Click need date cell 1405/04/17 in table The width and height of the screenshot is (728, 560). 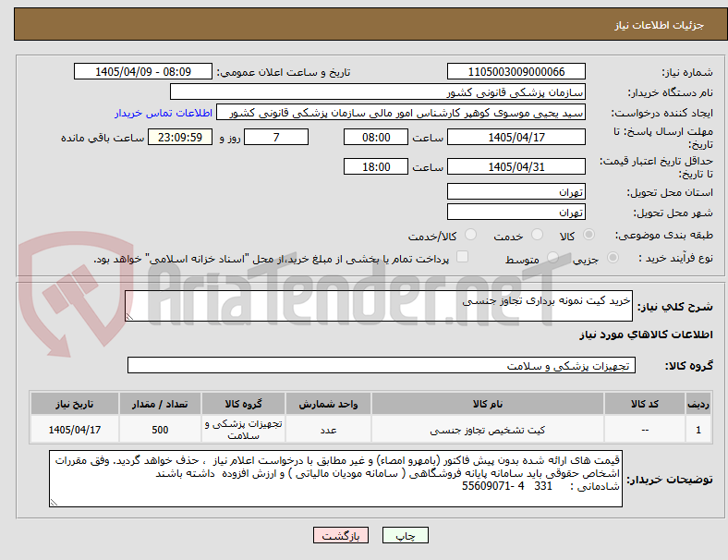[x=75, y=430]
